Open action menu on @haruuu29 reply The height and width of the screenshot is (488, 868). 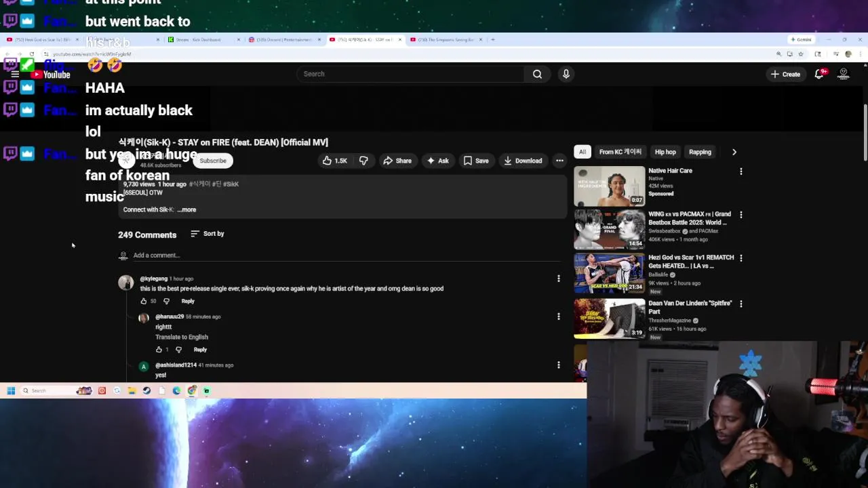tap(558, 317)
